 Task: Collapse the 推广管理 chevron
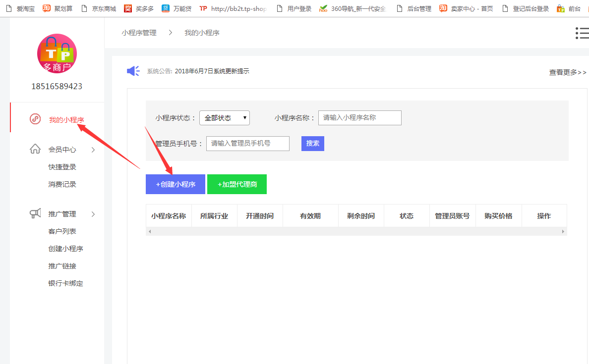(93, 214)
